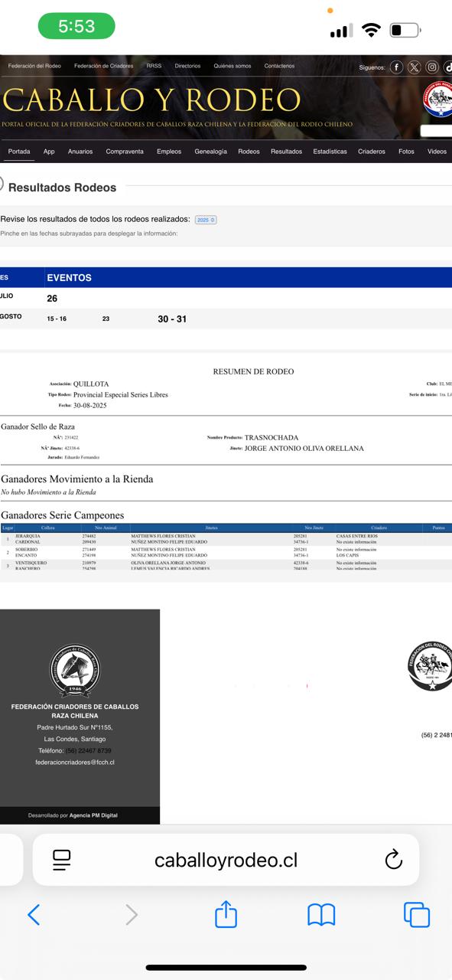Image resolution: width=452 pixels, height=980 pixels.
Task: Click the Jinetes column header
Action: point(211,528)
